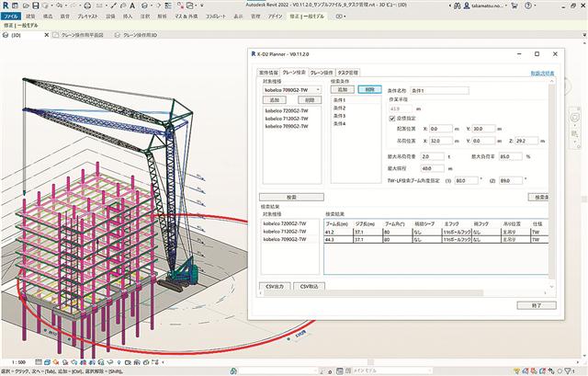588x376 pixels.
Task: Click the wide search button below machine list
Action: coord(291,197)
